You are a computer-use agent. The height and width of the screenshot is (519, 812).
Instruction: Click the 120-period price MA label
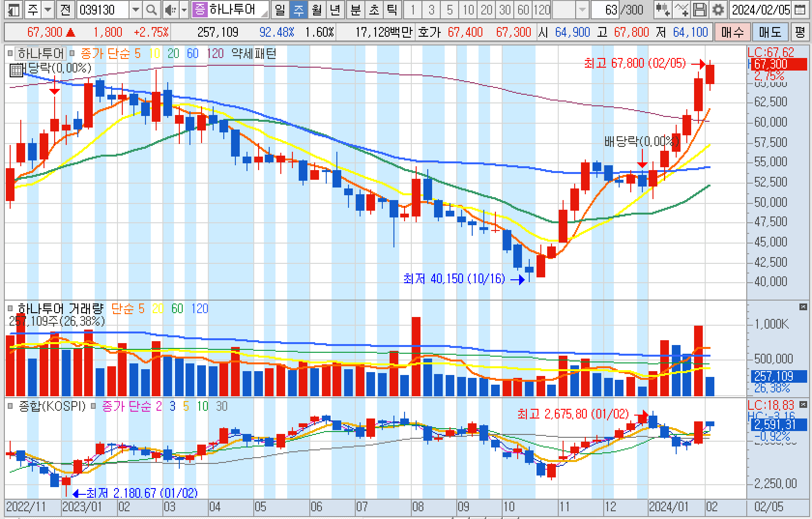coord(215,54)
